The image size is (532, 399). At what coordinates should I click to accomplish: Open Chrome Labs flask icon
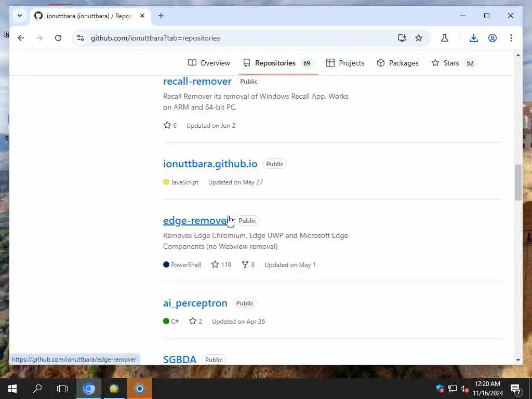[x=445, y=38]
